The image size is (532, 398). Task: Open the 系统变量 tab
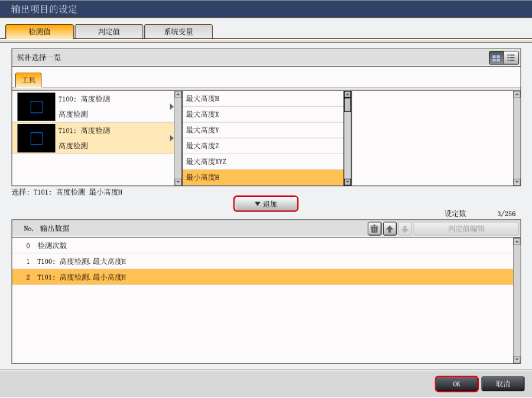pos(179,32)
